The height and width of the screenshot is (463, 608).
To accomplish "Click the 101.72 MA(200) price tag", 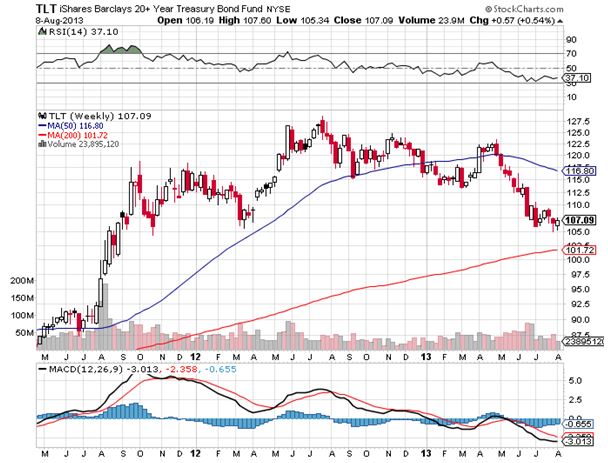I will click(579, 250).
